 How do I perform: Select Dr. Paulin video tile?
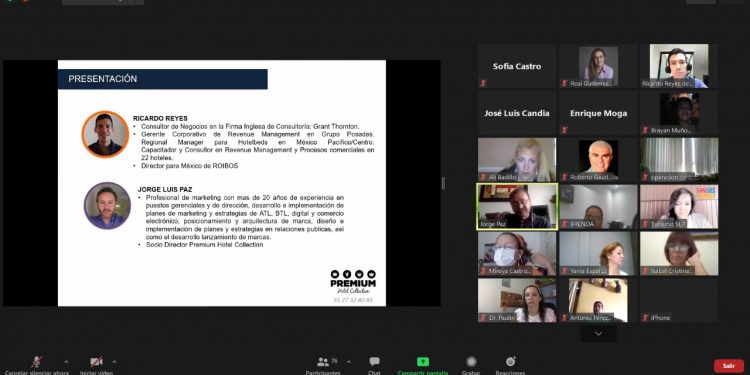pos(517,300)
